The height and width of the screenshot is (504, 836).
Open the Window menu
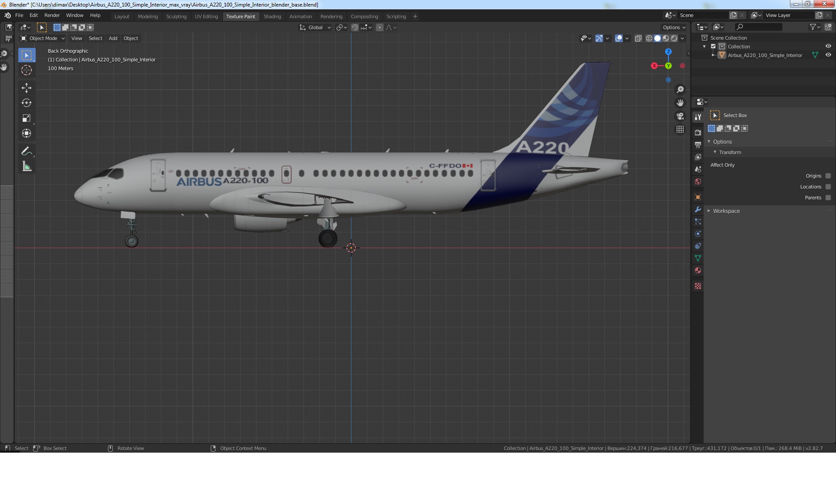[x=74, y=15]
